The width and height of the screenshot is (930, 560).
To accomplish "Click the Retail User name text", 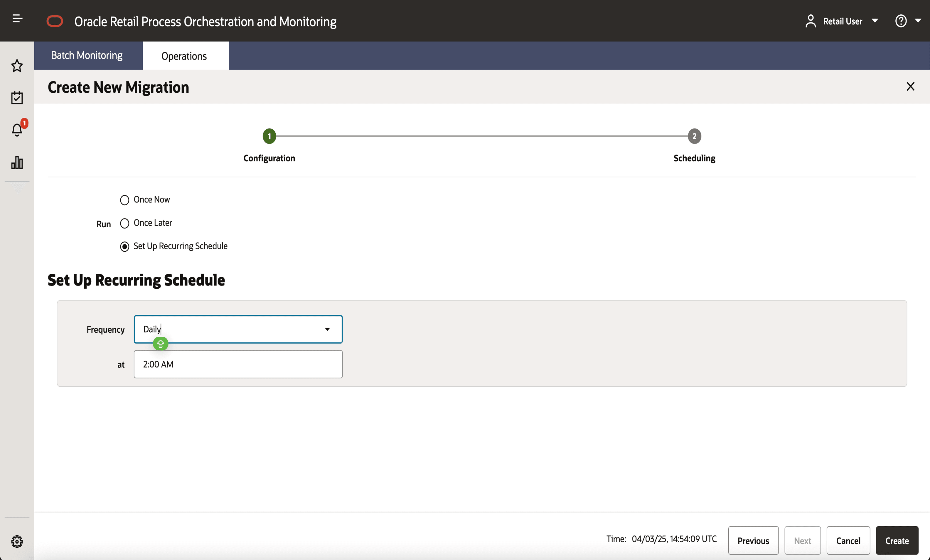I will tap(843, 21).
